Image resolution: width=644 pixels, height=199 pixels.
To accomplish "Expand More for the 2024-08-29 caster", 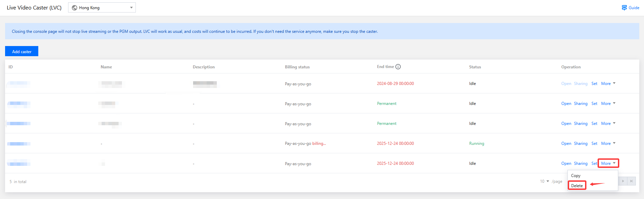I will pyautogui.click(x=608, y=84).
